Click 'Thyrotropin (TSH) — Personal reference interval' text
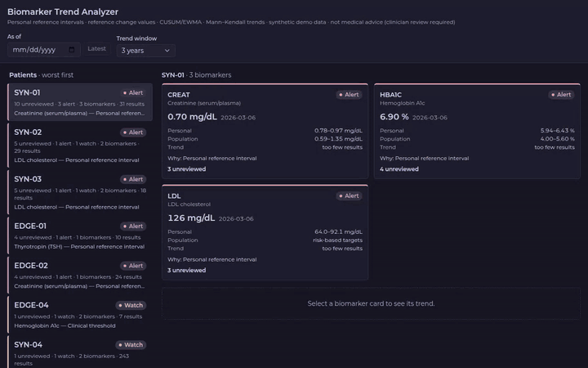Viewport: 588px width, 368px height. 79,246
